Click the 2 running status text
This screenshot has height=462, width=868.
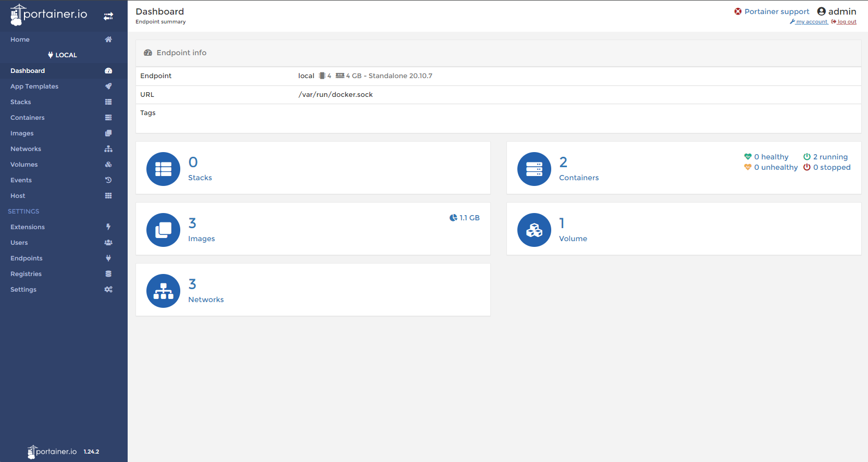click(x=830, y=157)
